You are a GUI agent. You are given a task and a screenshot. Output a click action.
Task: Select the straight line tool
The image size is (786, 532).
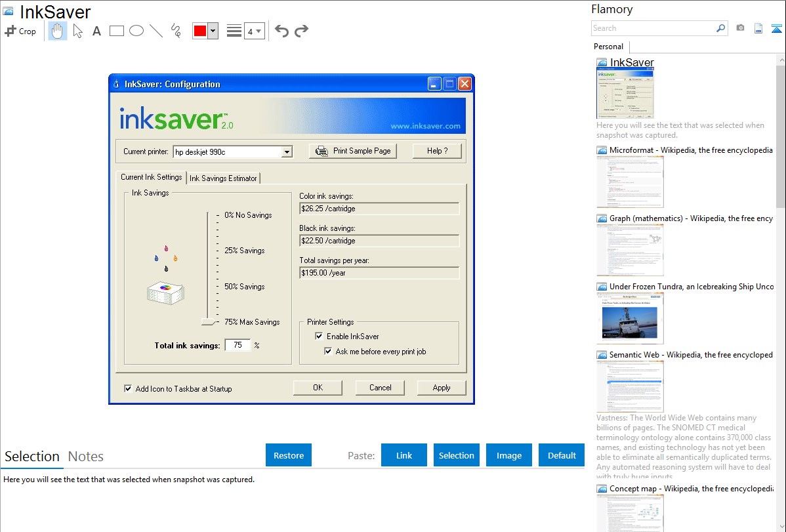156,31
